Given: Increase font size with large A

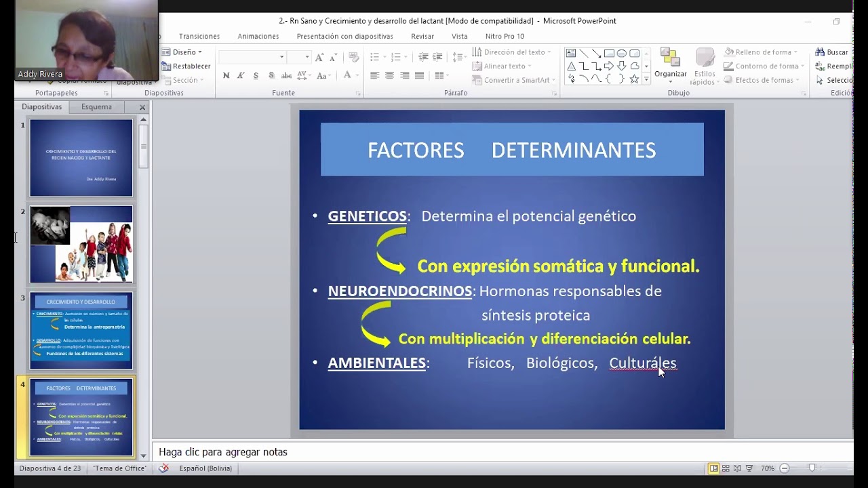Looking at the screenshot, I should coord(319,57).
